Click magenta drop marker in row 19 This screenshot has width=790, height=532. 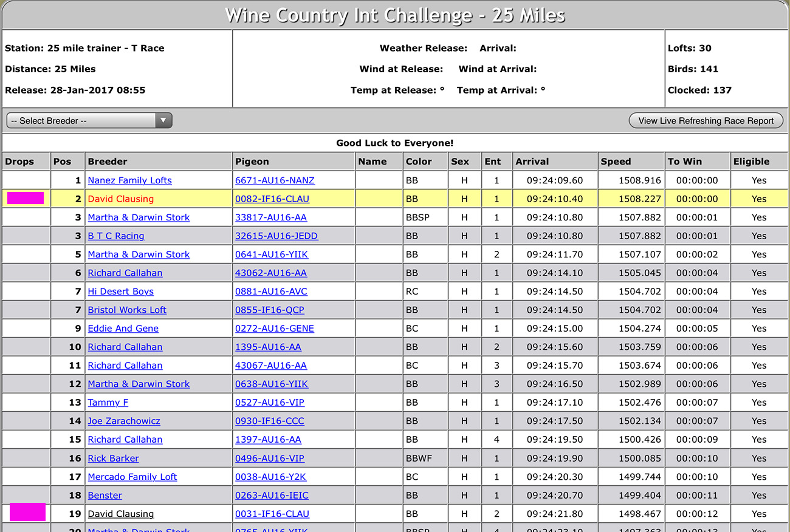tap(27, 512)
